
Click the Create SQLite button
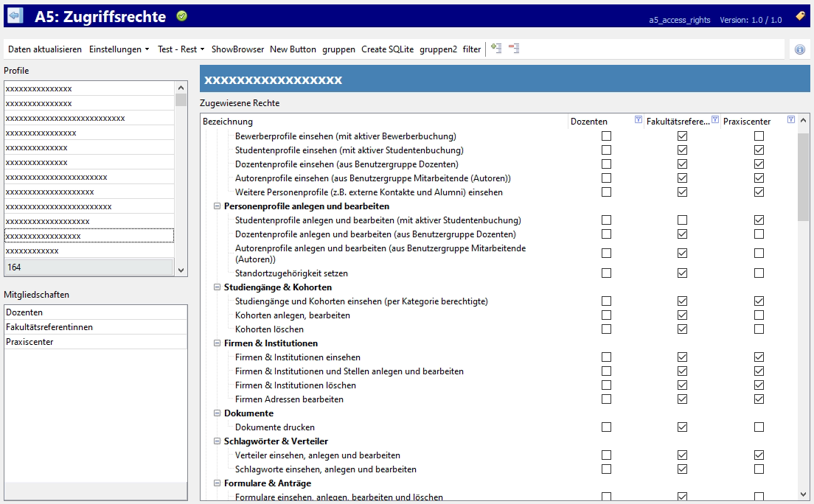pyautogui.click(x=387, y=49)
